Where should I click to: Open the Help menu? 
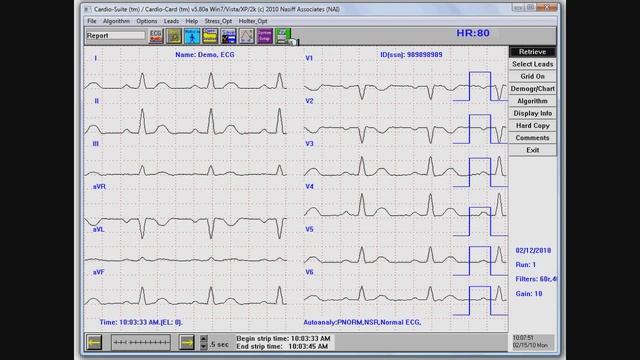click(192, 21)
